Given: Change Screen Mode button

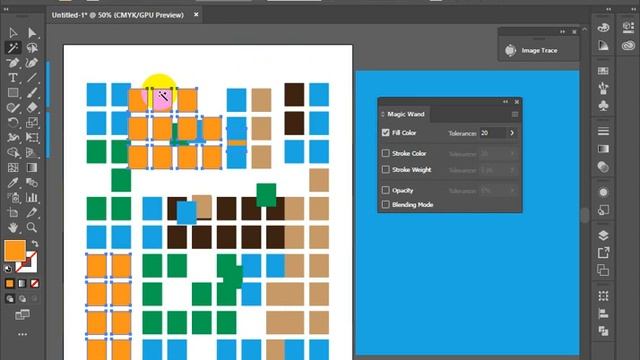Looking at the screenshot, I should click(22, 314).
